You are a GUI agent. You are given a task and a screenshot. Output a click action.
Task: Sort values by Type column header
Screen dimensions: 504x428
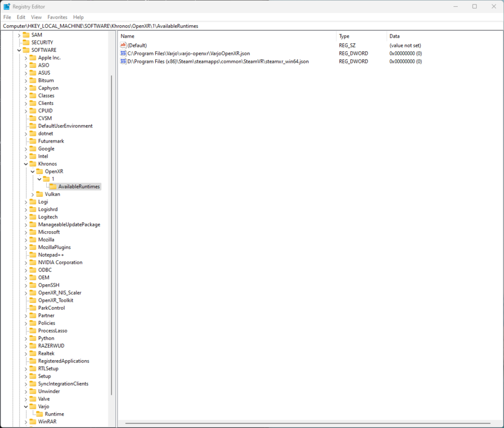(x=361, y=36)
